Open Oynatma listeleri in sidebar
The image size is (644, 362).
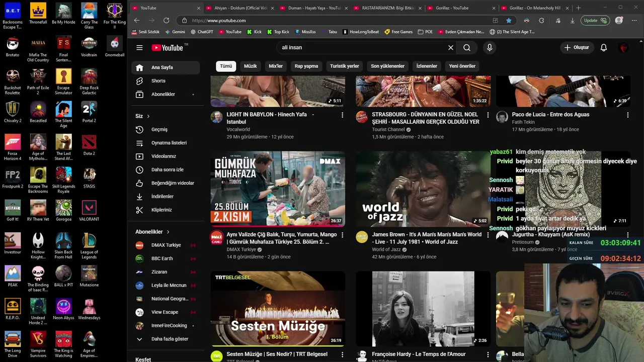pyautogui.click(x=166, y=143)
